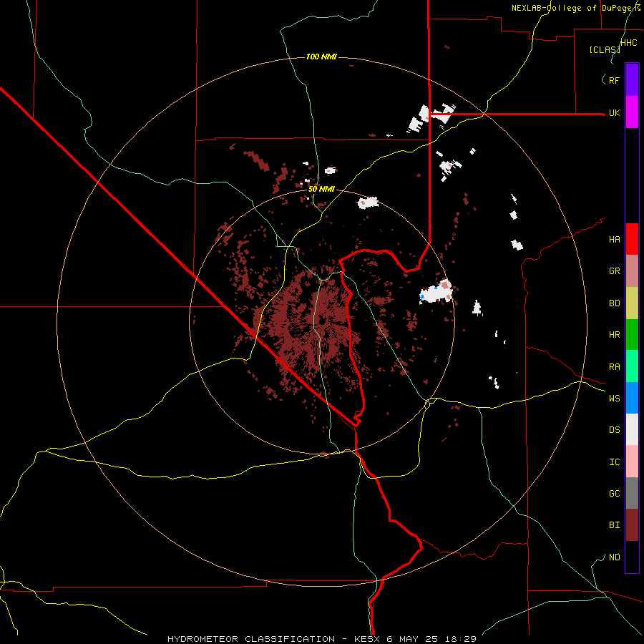This screenshot has height=644, width=644.
Task: Click the DS legend label
Action: [614, 430]
